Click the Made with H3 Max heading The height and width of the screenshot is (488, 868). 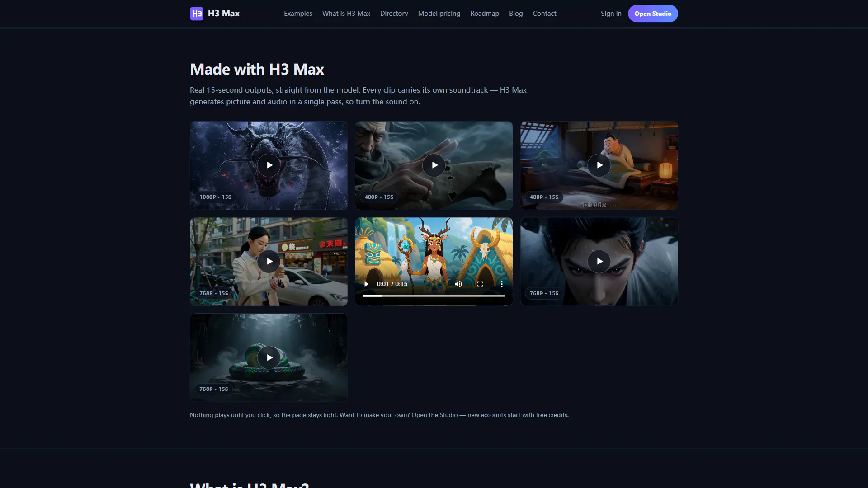pyautogui.click(x=257, y=69)
